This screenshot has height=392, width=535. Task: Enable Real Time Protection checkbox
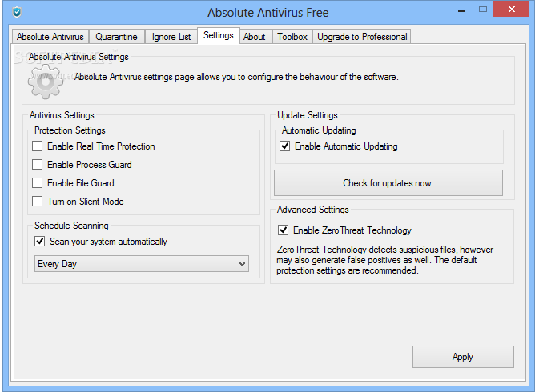pos(37,146)
